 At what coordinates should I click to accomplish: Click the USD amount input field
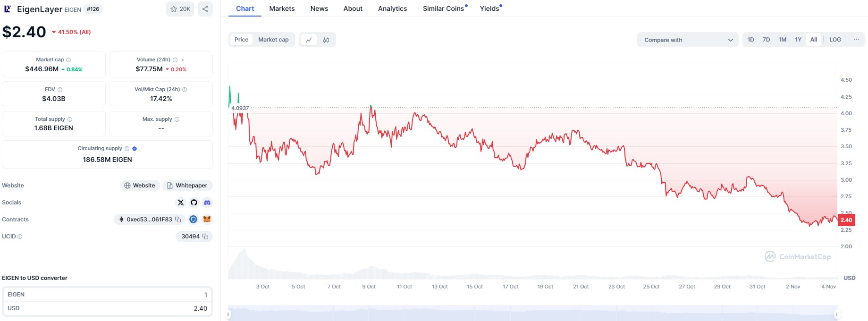[x=107, y=308]
